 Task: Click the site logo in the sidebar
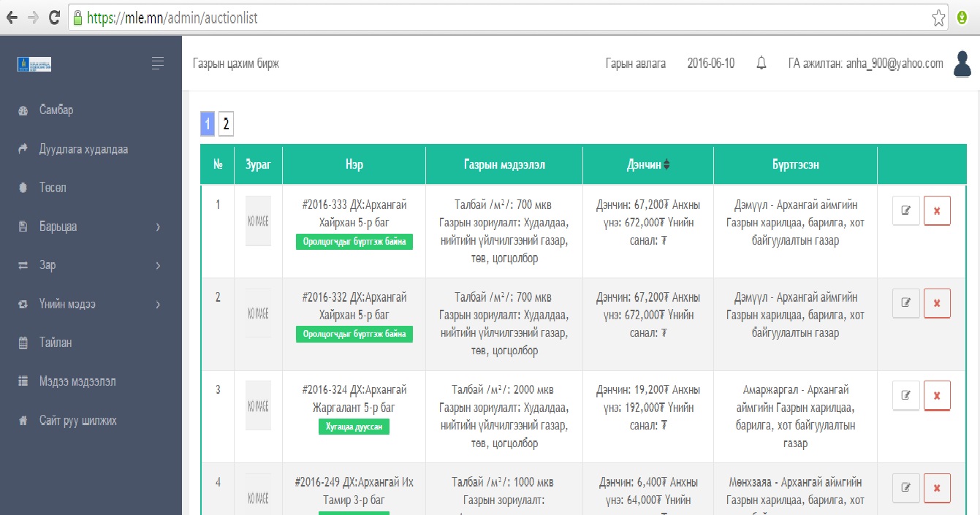[x=34, y=64]
